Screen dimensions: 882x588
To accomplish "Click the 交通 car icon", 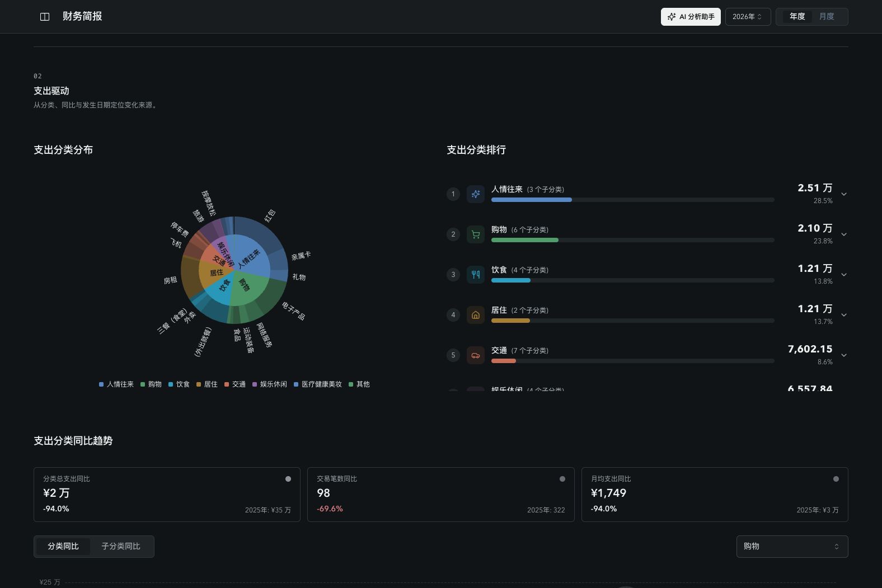I will pos(476,355).
